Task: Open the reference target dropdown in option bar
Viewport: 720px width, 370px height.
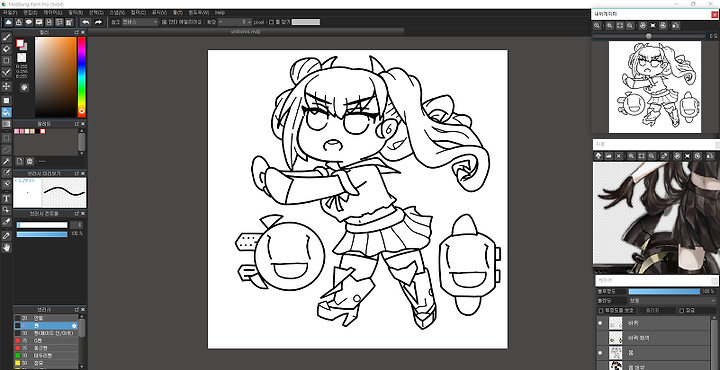Action: click(140, 22)
